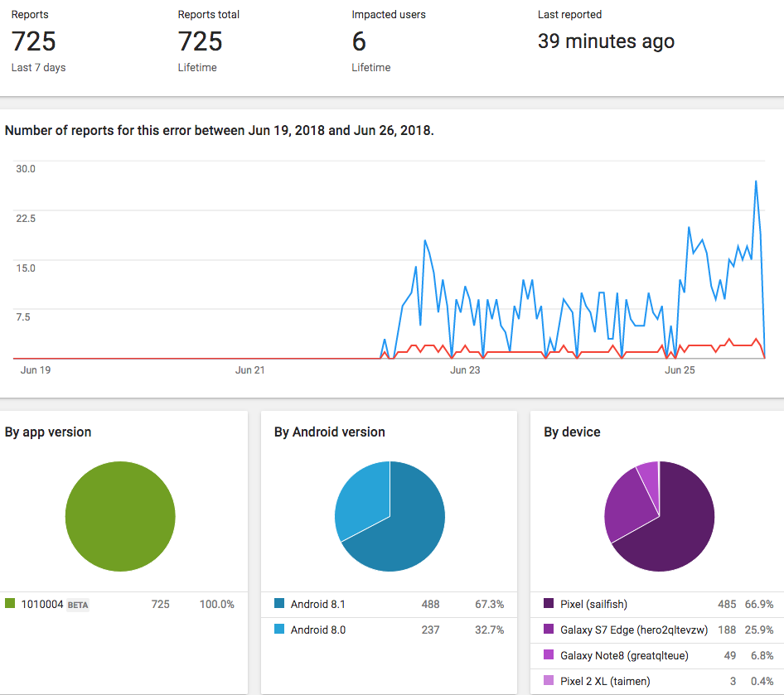This screenshot has height=695, width=784.
Task: Click the 32.7% value
Action: click(490, 630)
